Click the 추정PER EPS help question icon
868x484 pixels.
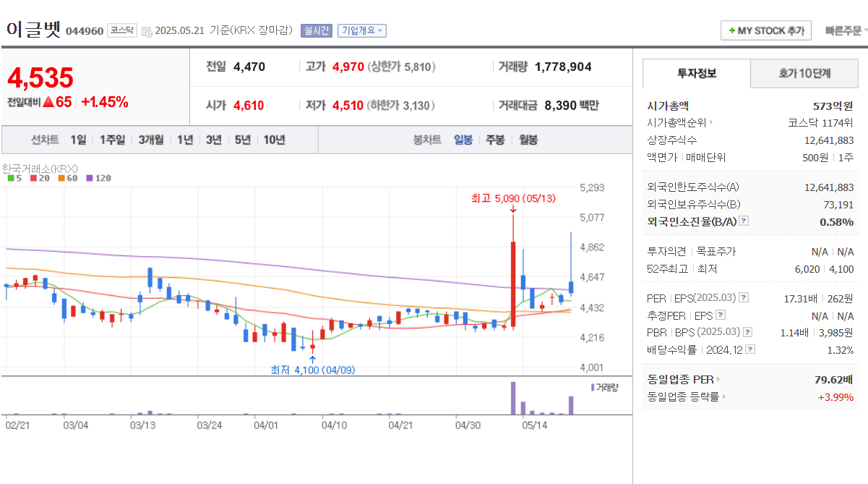click(x=720, y=315)
